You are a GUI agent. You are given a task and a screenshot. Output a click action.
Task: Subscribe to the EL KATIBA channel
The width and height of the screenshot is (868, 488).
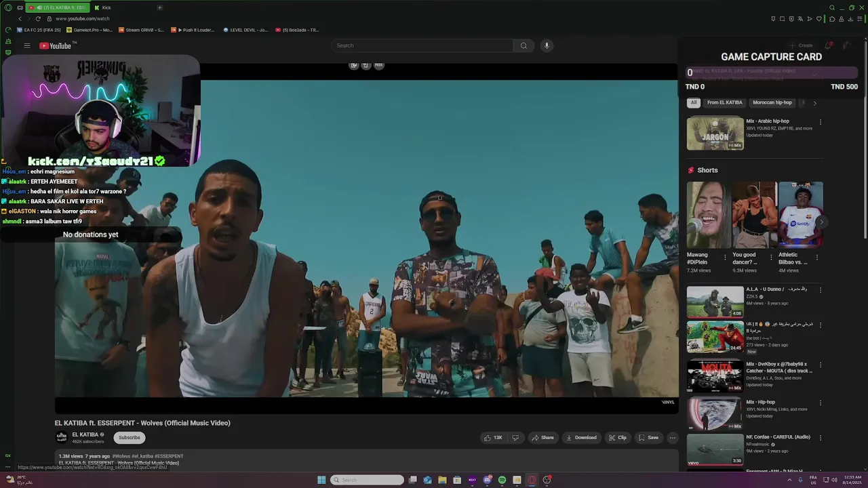[130, 438]
